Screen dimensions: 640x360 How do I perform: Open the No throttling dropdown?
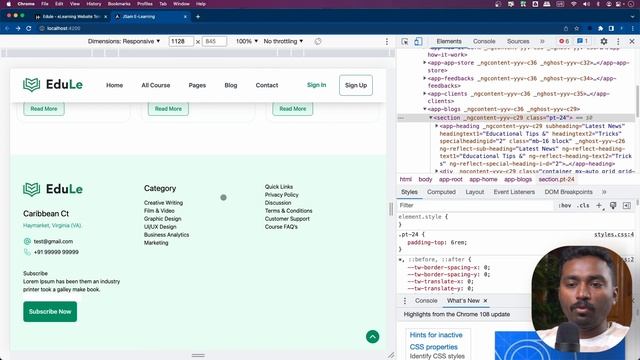click(x=283, y=41)
